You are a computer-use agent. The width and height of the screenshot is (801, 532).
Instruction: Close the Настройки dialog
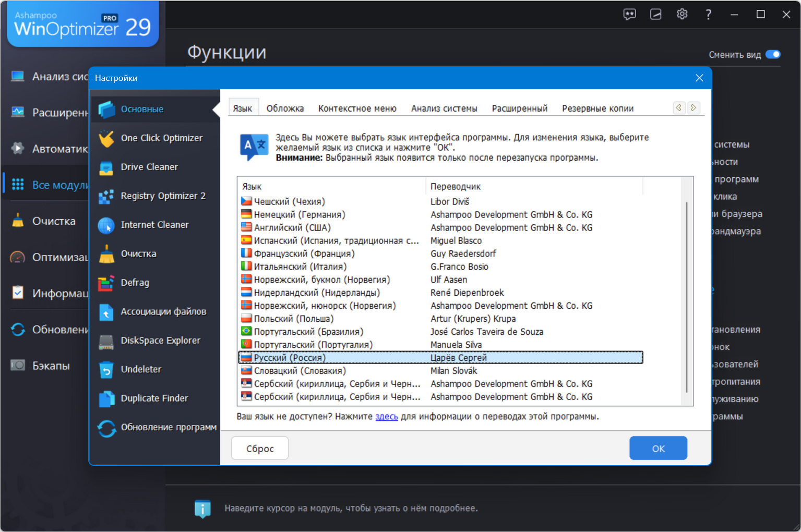pyautogui.click(x=699, y=78)
